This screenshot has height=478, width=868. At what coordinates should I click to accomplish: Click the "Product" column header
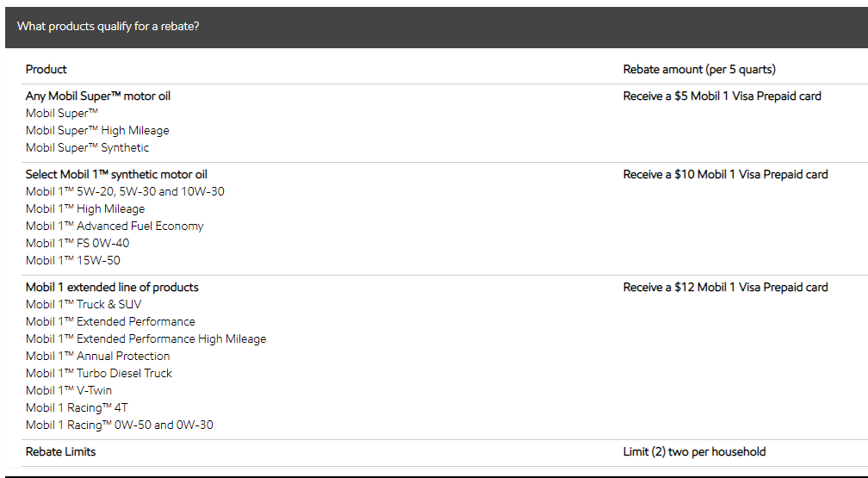tap(46, 70)
